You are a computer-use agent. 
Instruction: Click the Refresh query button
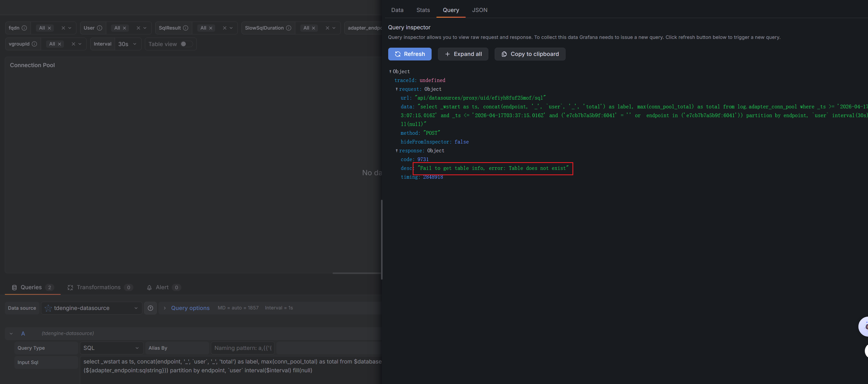(410, 54)
